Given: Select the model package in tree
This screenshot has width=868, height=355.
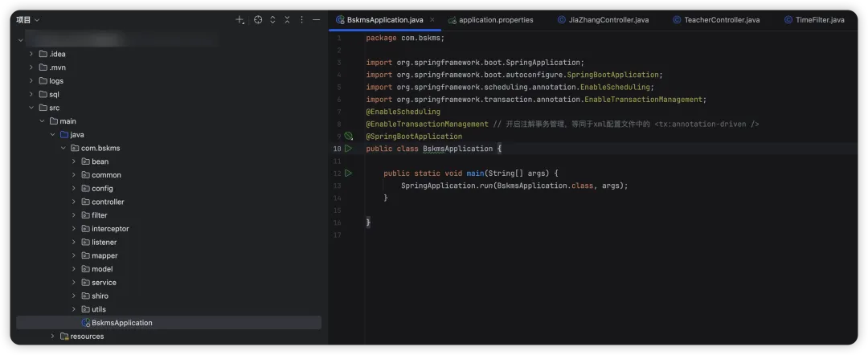Looking at the screenshot, I should [x=102, y=269].
